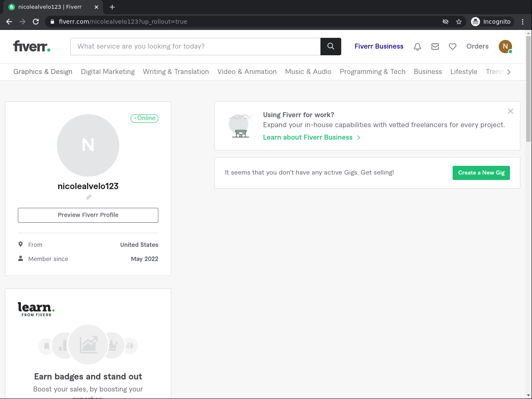Expand more categories with right chevron
The height and width of the screenshot is (399, 532).
(509, 72)
